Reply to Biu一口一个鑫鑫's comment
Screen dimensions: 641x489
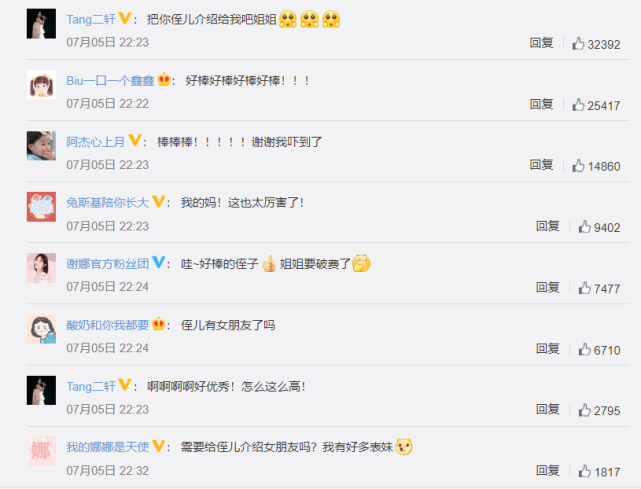(x=541, y=104)
